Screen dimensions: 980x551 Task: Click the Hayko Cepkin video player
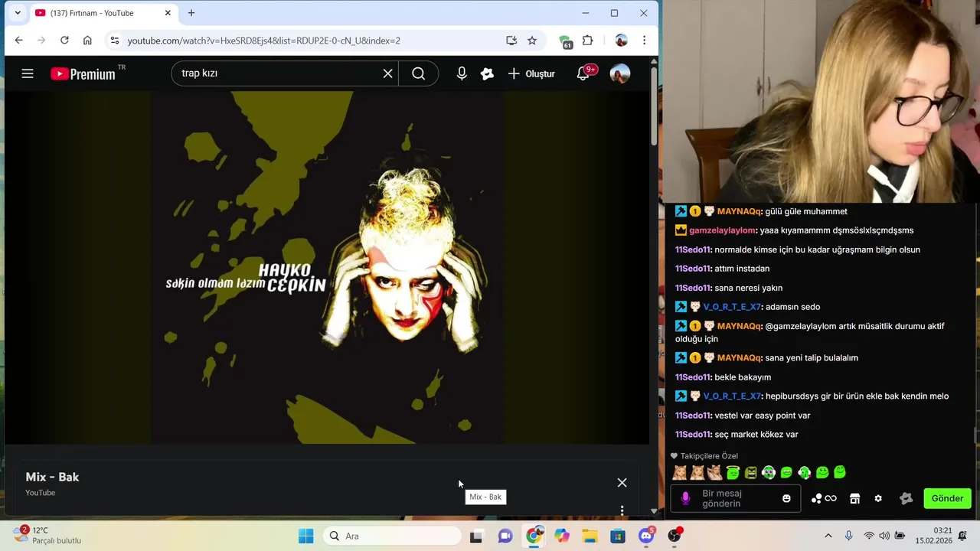point(327,267)
